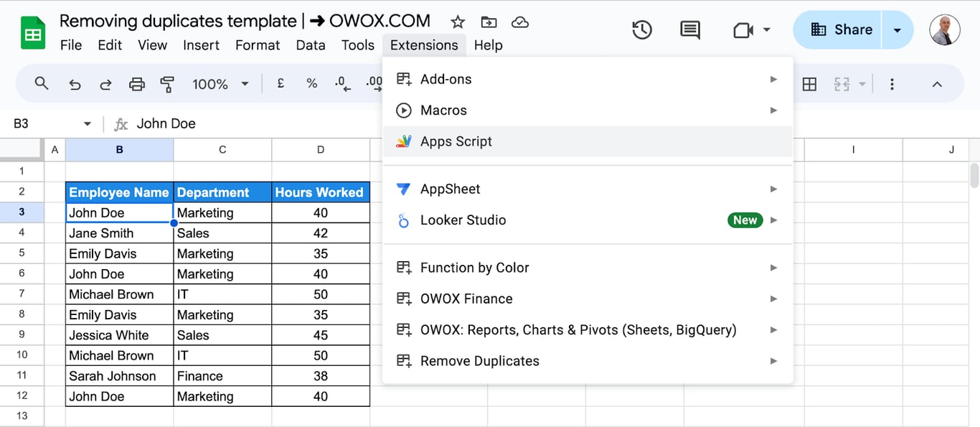This screenshot has width=980, height=427.
Task: Format as percent
Action: click(x=311, y=84)
